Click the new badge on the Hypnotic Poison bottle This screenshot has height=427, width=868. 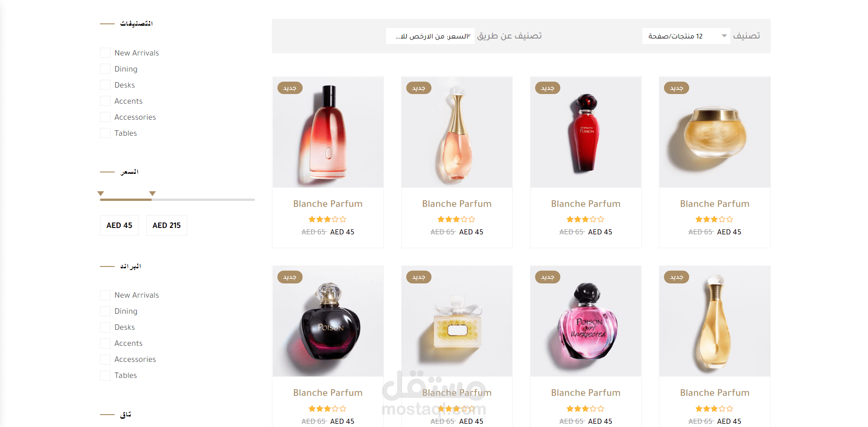547,88
